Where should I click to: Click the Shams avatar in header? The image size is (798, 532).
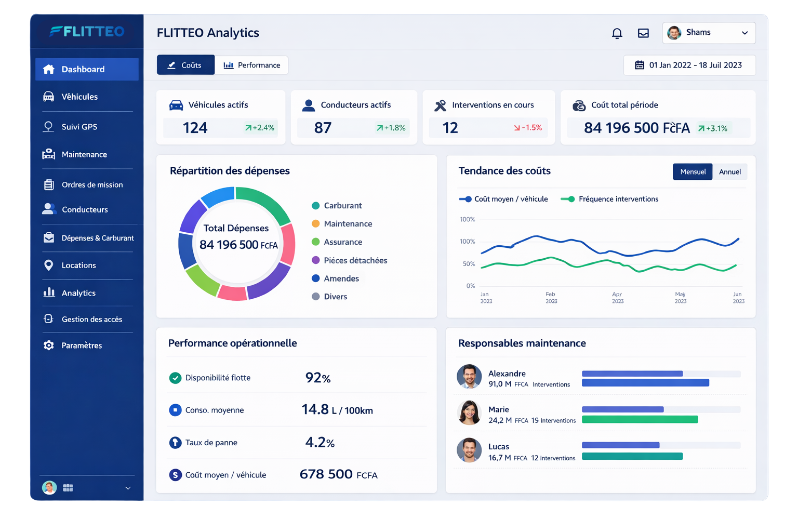pyautogui.click(x=674, y=33)
